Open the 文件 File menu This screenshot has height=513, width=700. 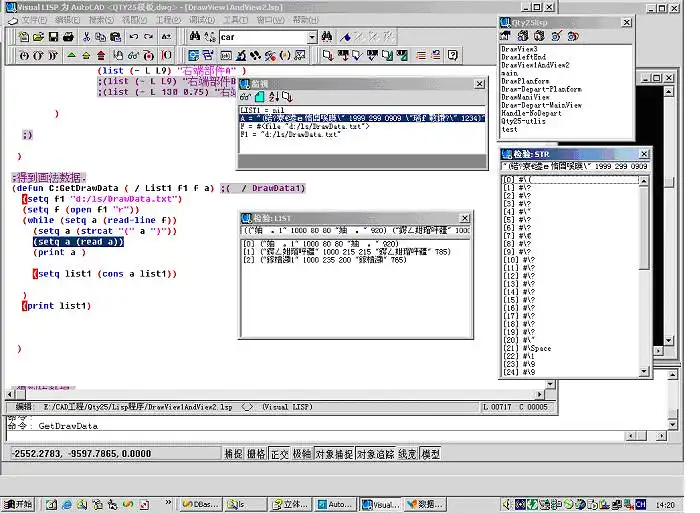pyautogui.click(x=34, y=20)
